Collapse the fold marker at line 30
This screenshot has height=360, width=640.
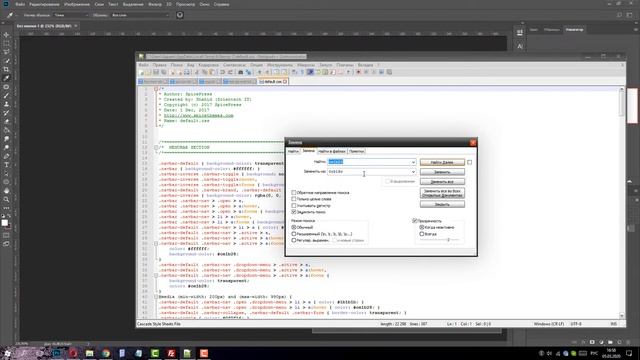click(156, 243)
